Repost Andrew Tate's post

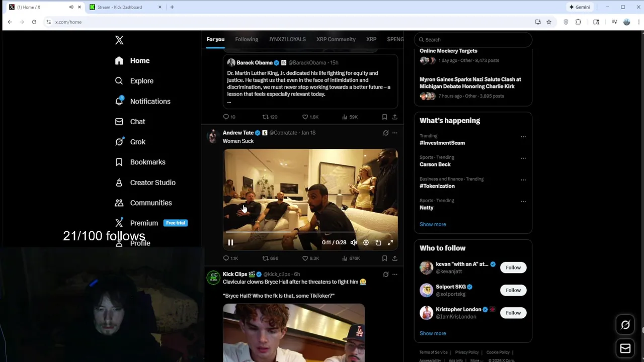[x=270, y=258]
